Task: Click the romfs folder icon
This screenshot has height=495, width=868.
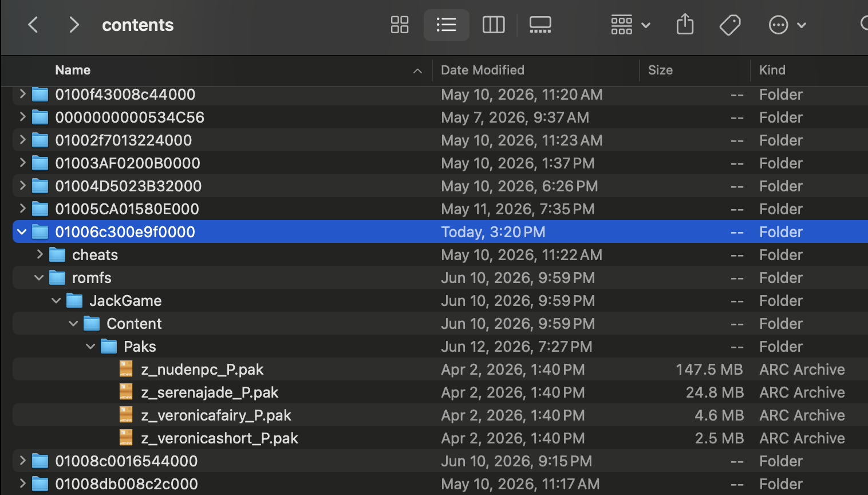Action: click(x=57, y=277)
